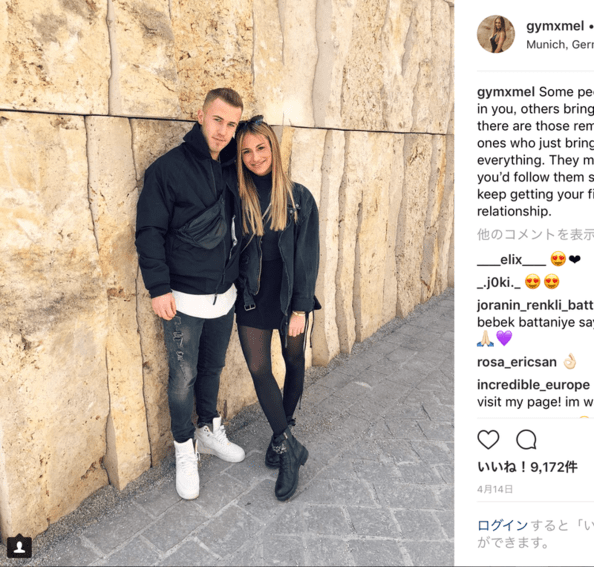Viewport: 594px width, 567px height.
Task: Open the Munich, Germany location link
Action: click(560, 45)
